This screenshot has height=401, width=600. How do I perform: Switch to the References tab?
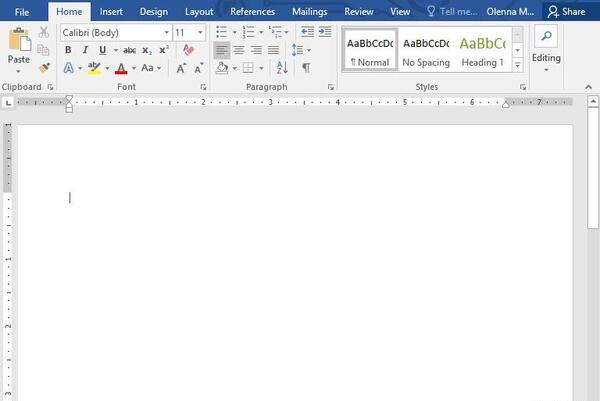pos(253,12)
